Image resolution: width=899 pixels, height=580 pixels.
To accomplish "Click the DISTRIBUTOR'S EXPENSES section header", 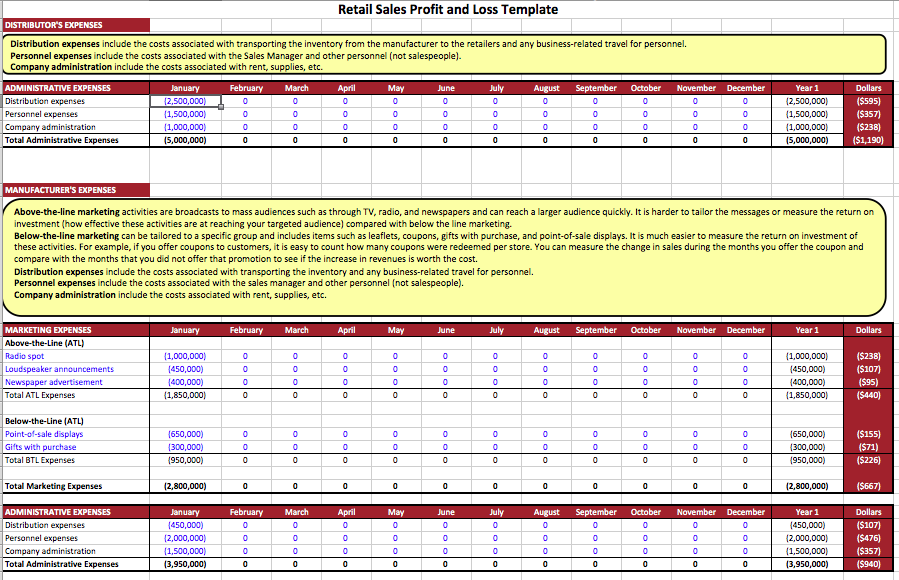I will coord(76,25).
